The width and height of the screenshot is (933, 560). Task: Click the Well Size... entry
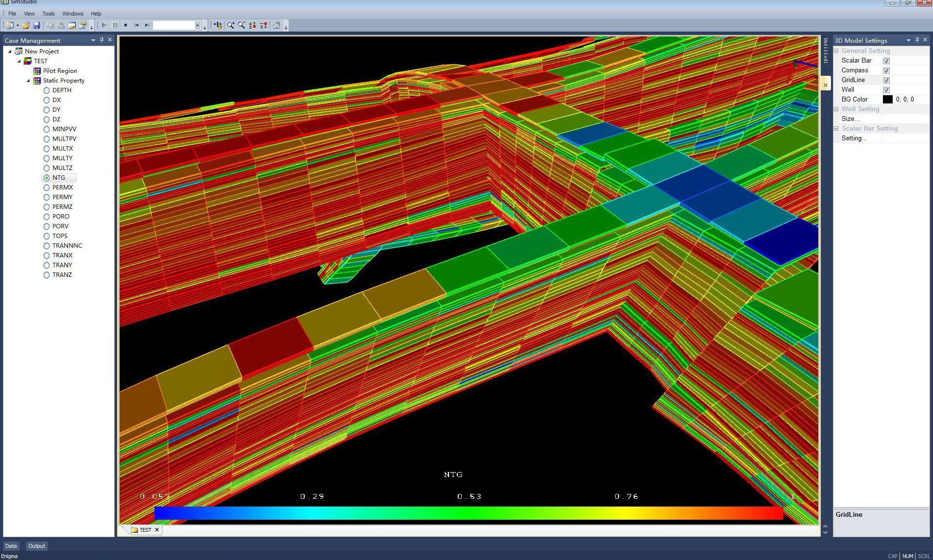pyautogui.click(x=850, y=119)
